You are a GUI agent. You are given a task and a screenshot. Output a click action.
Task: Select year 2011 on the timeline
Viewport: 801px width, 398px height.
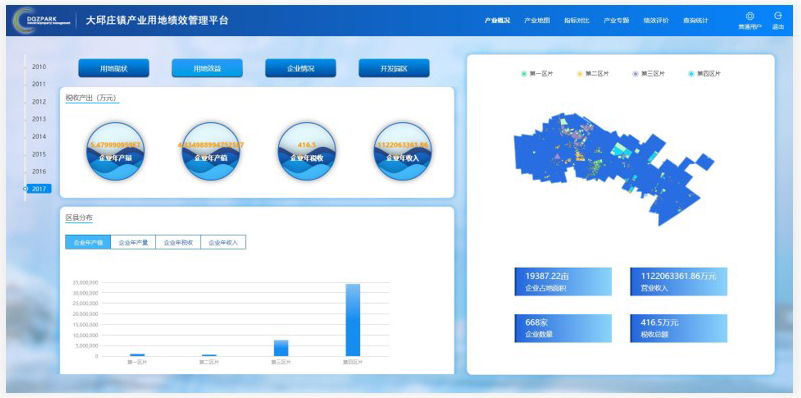[x=39, y=84]
